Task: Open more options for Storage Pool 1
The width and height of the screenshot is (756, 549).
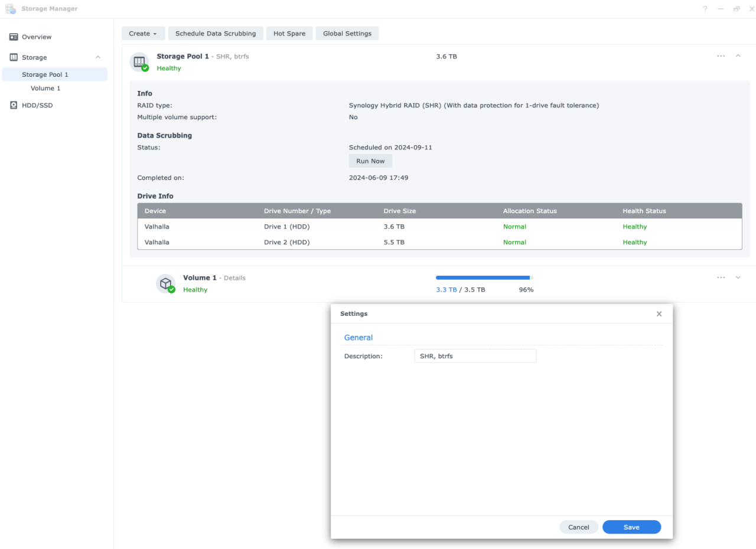Action: click(x=721, y=56)
